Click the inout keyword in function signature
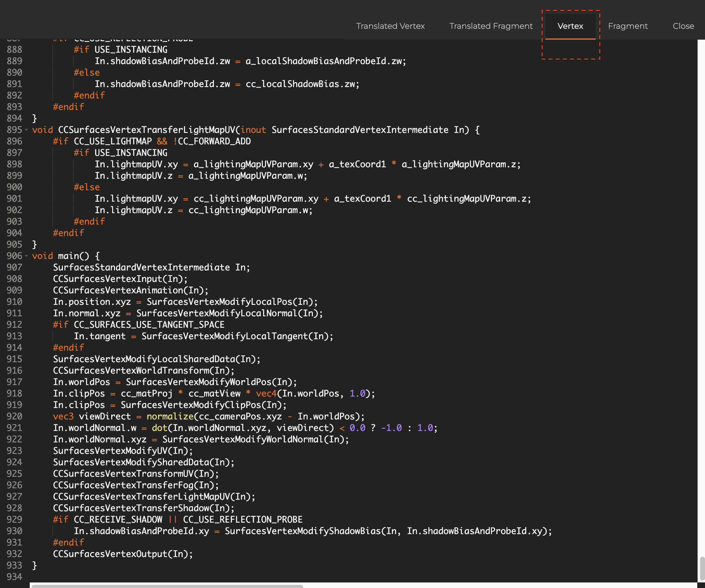705x588 pixels. point(253,129)
